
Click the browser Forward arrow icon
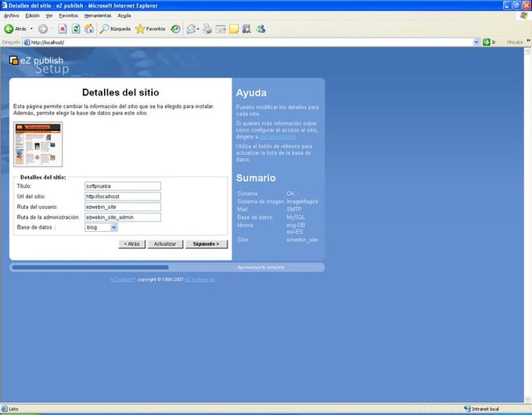click(43, 29)
